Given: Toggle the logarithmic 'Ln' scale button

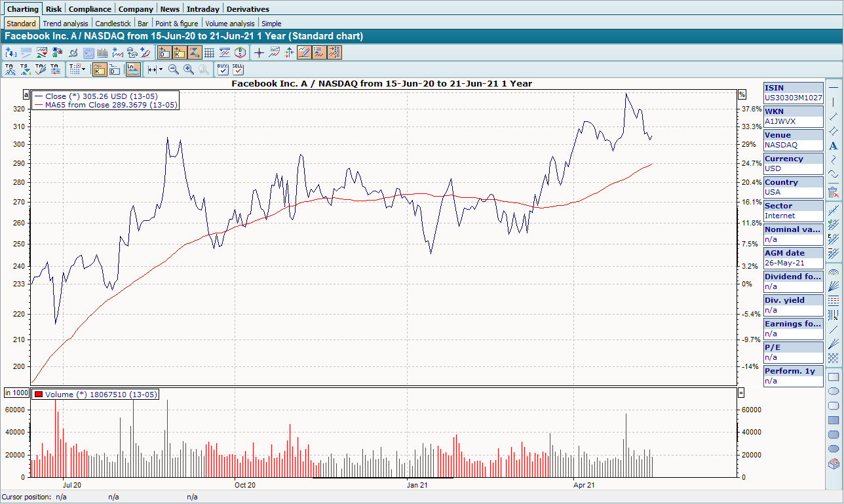Looking at the screenshot, I should 133,69.
